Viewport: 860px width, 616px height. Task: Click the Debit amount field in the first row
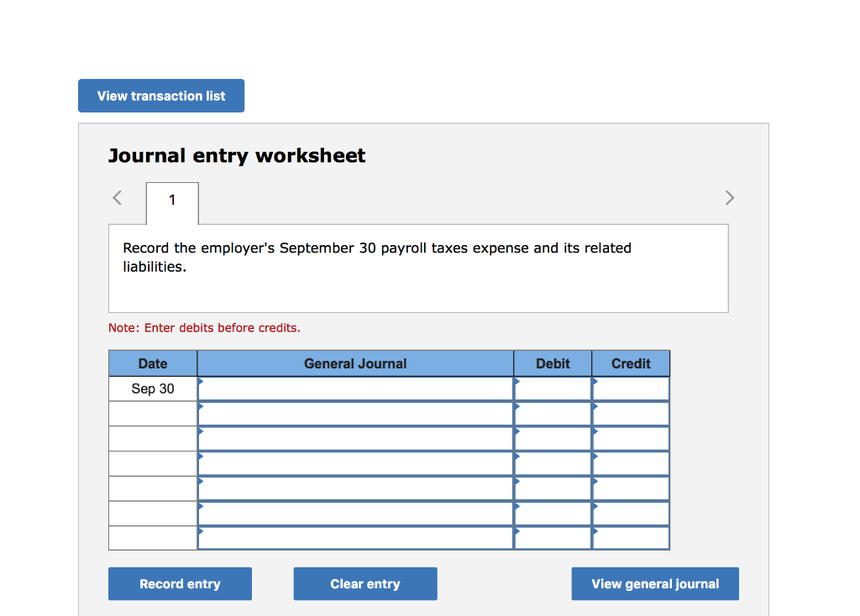click(554, 389)
